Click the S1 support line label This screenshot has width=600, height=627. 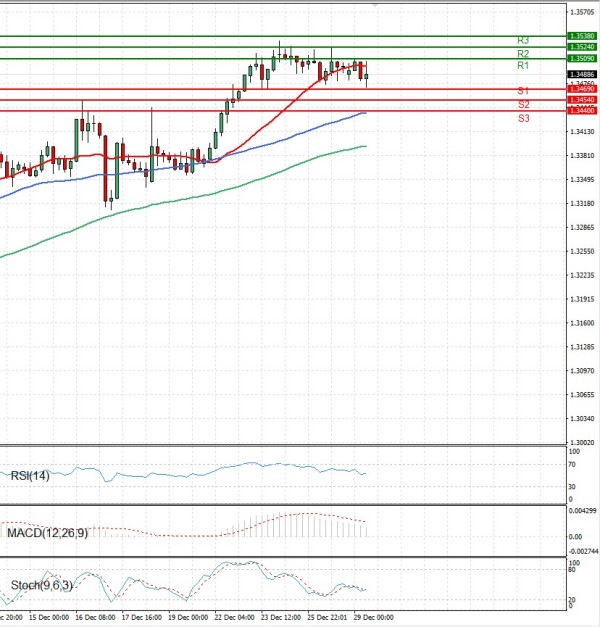coord(522,91)
